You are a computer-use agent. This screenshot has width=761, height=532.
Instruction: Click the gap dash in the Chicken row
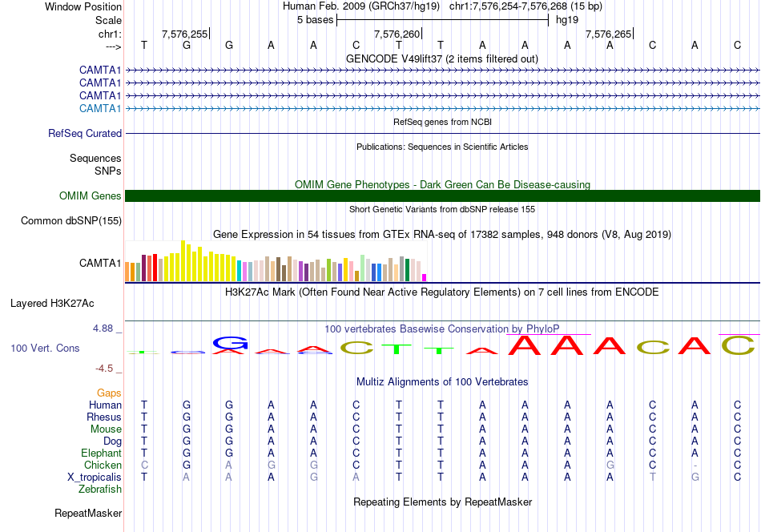click(695, 465)
